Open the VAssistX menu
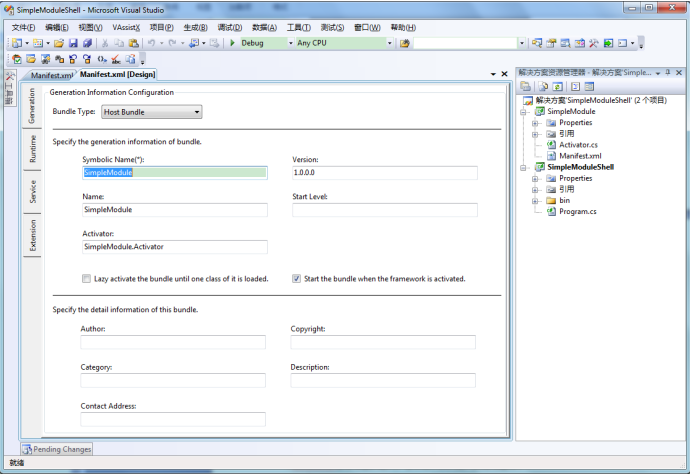690x475 pixels. pos(126,28)
